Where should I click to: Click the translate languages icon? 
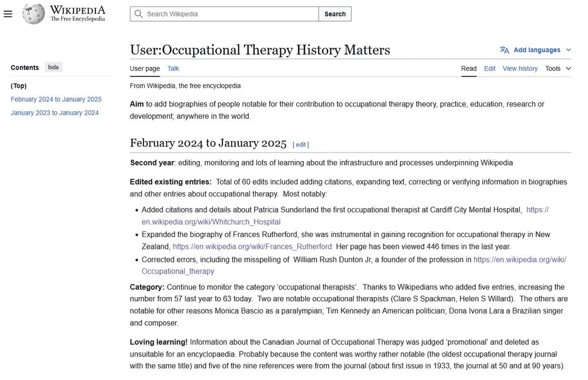click(x=505, y=50)
